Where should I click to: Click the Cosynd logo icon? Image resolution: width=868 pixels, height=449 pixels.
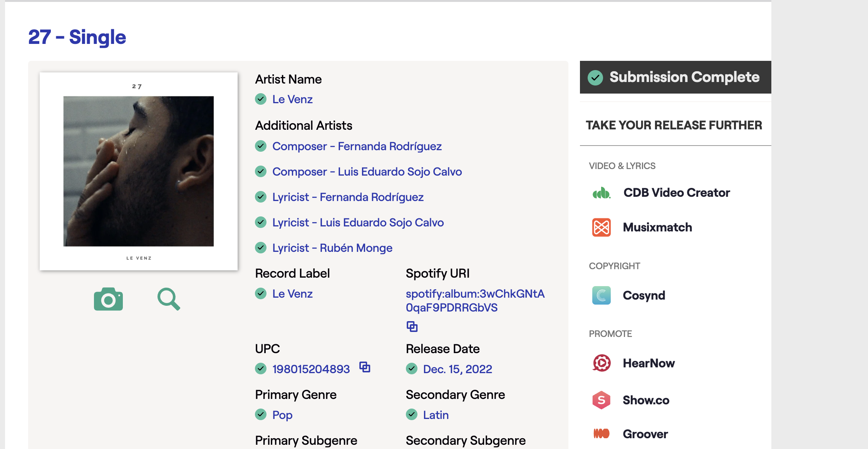point(602,295)
